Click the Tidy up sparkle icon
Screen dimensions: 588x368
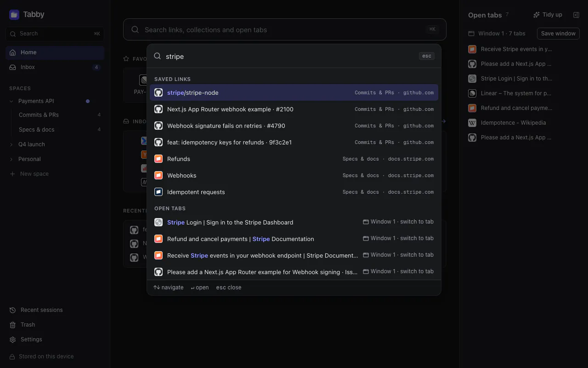click(x=537, y=15)
